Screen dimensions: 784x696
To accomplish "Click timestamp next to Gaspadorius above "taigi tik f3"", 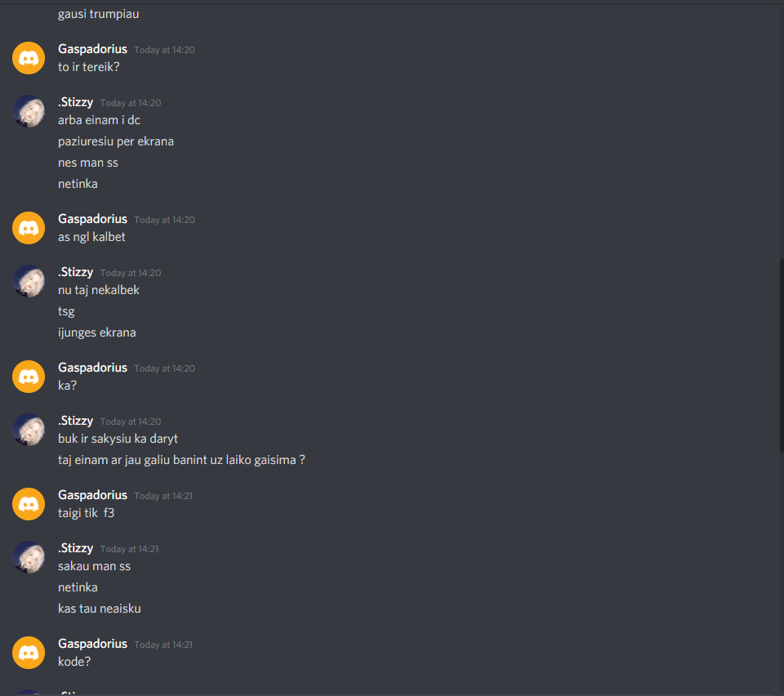I will point(163,496).
